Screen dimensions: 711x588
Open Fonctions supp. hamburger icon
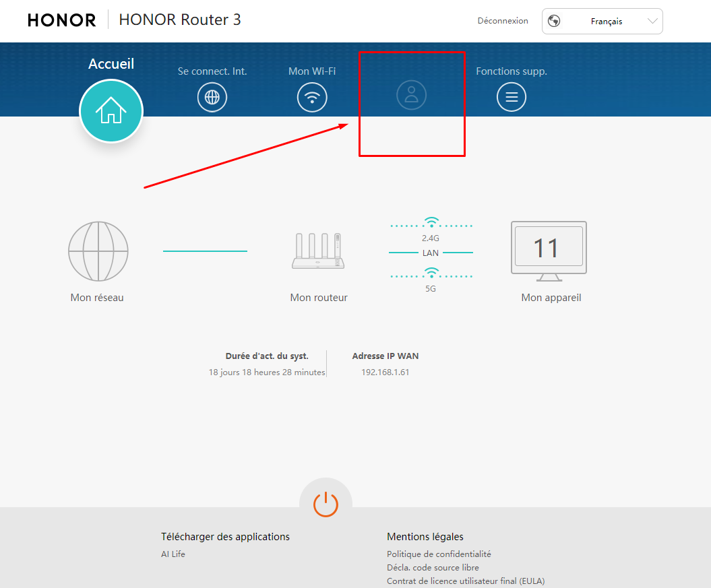click(x=512, y=98)
